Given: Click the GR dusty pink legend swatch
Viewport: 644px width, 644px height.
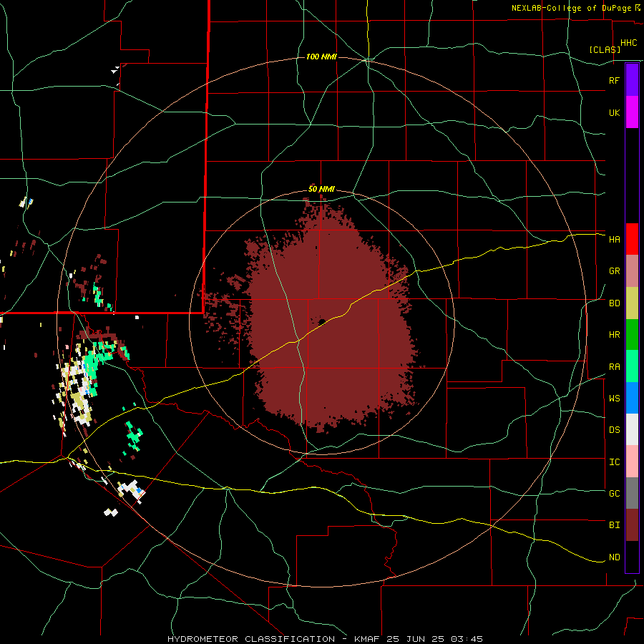Looking at the screenshot, I should pos(632,271).
